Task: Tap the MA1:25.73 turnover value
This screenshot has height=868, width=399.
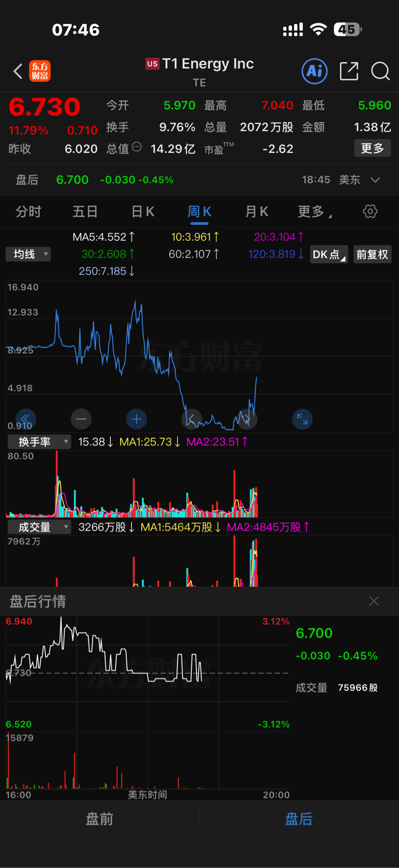Action: click(150, 442)
